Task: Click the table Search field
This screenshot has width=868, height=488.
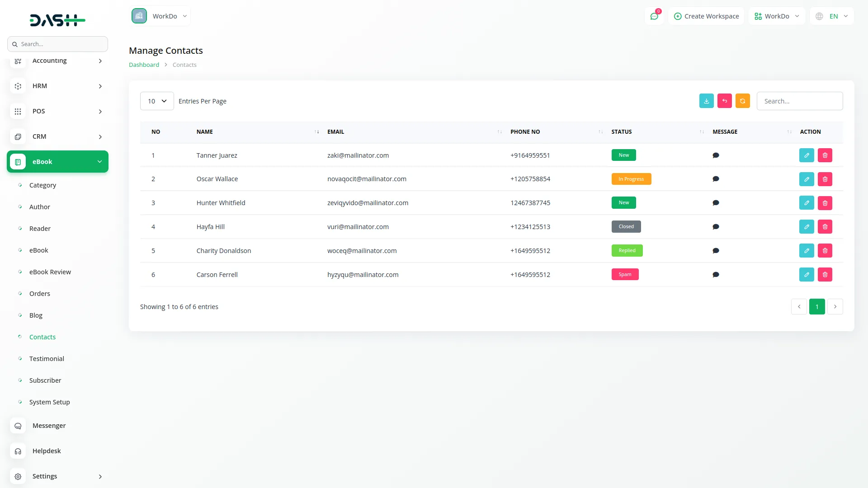Action: coord(799,101)
